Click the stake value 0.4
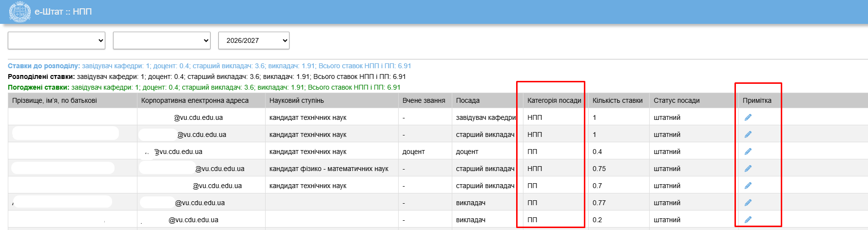 point(597,152)
